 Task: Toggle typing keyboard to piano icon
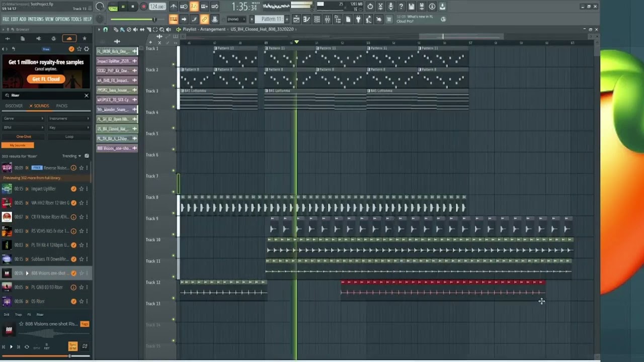(x=173, y=19)
